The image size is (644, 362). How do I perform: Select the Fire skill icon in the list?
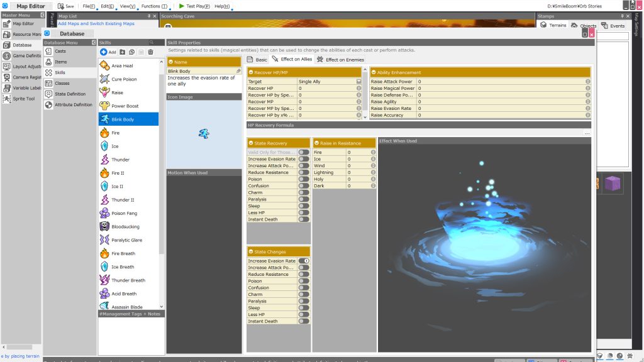(x=105, y=133)
